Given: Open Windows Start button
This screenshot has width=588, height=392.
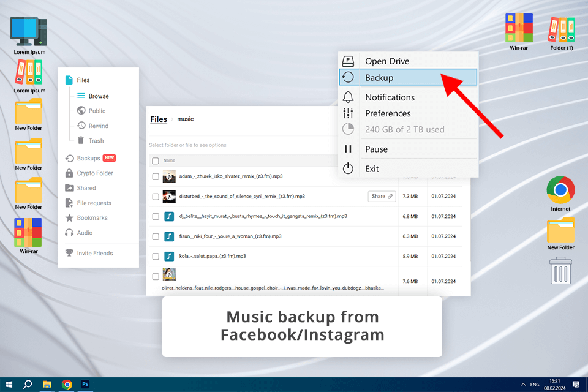Looking at the screenshot, I should tap(9, 385).
